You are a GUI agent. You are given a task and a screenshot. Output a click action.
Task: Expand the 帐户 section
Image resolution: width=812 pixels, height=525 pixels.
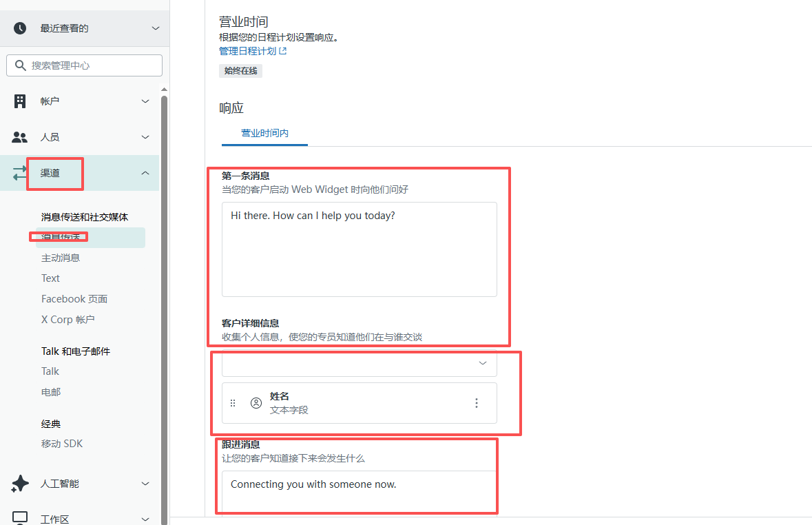coord(145,101)
